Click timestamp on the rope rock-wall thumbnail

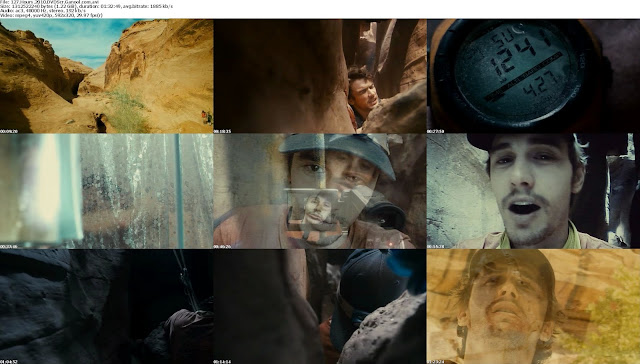tap(9, 362)
